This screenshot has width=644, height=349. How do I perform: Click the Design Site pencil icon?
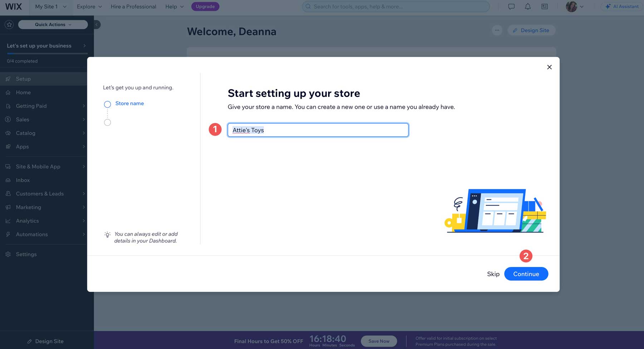[x=515, y=30]
